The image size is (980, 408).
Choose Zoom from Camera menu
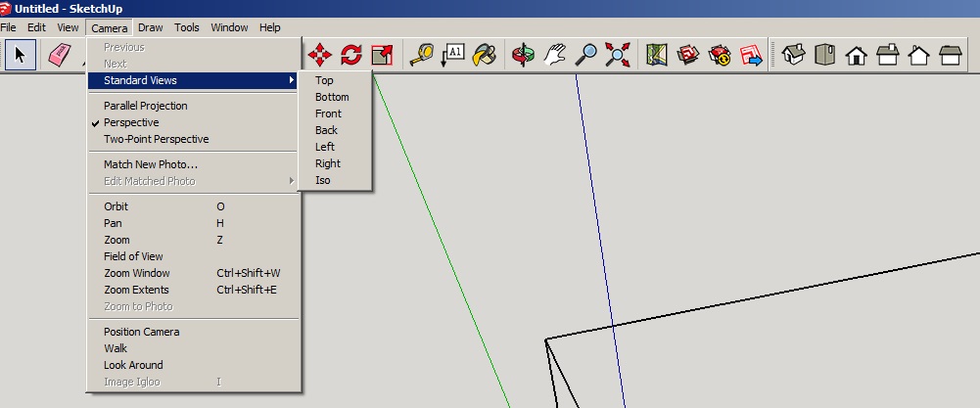click(193, 240)
